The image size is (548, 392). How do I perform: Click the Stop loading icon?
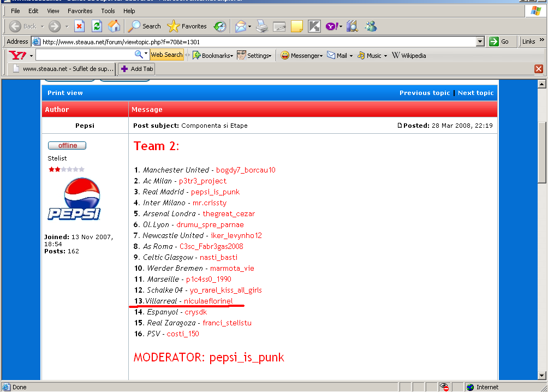79,26
